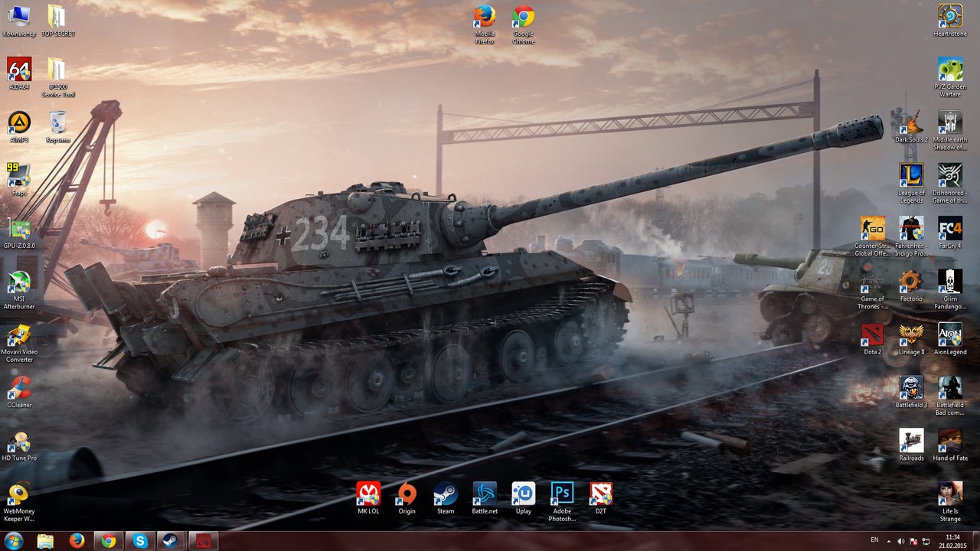
Task: Open the volume control in tray
Action: 901,541
